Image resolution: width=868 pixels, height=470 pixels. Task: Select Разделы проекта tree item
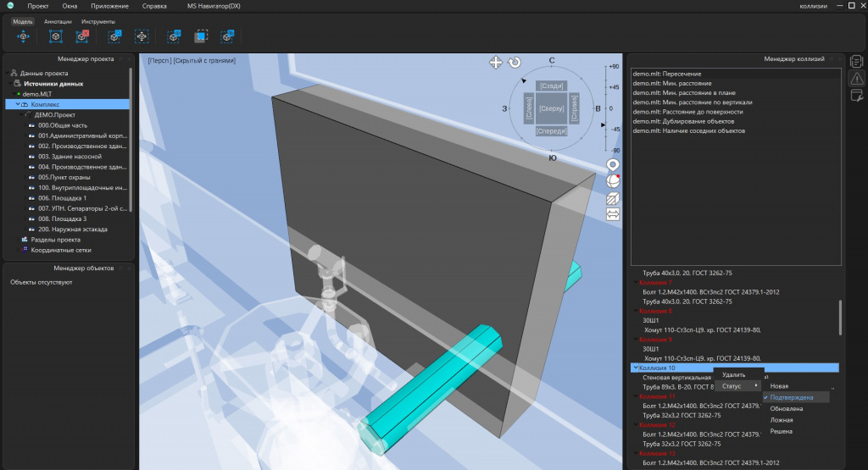pos(55,240)
